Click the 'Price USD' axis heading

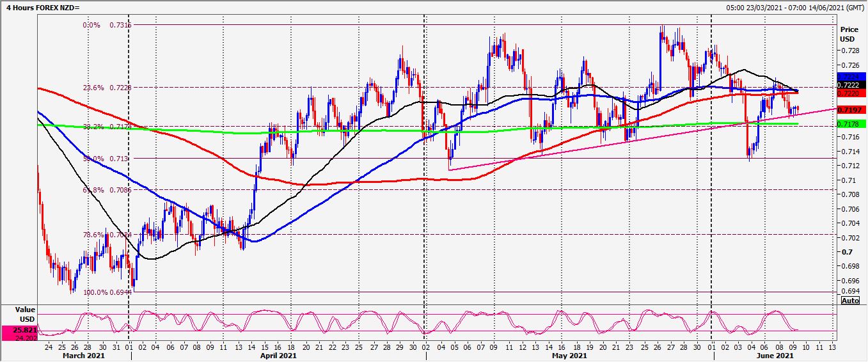coord(849,34)
